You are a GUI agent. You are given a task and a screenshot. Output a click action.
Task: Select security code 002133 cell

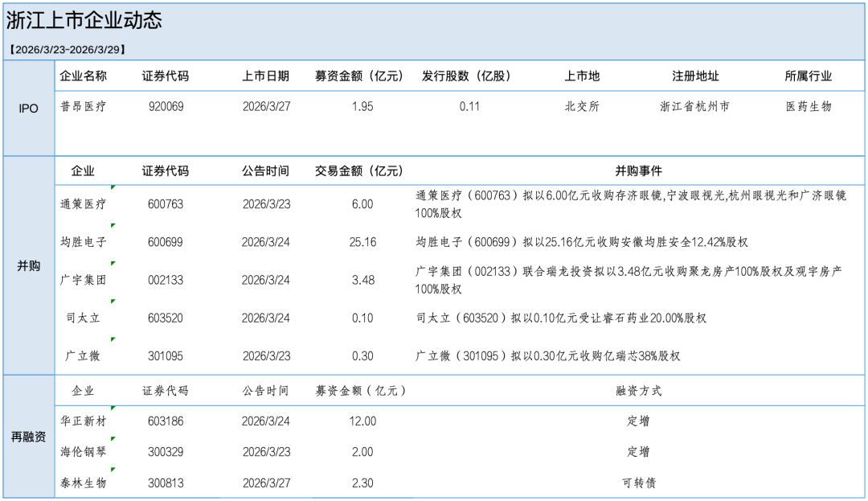coord(166,280)
